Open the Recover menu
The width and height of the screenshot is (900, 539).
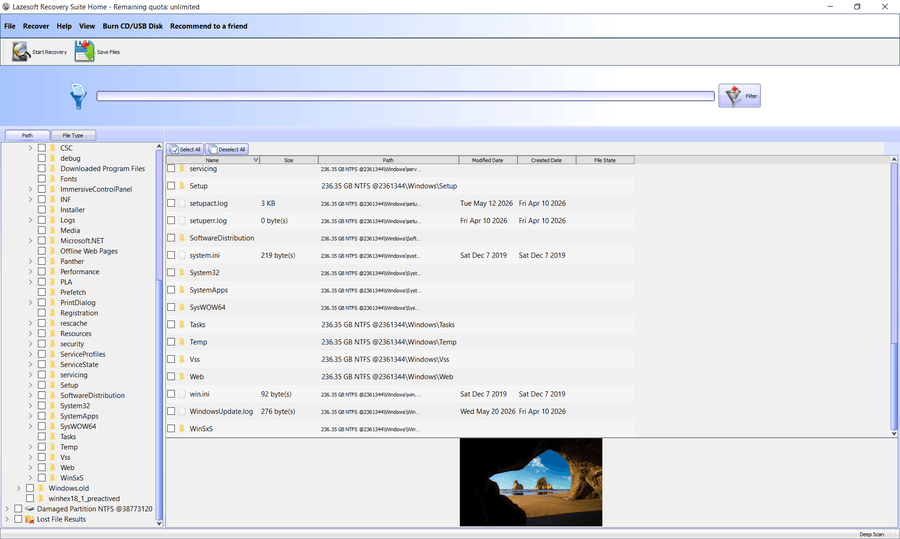(36, 26)
